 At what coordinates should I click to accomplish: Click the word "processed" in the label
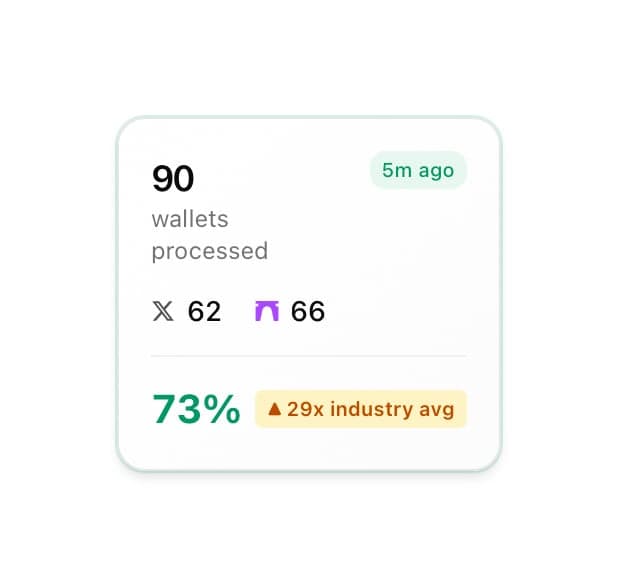210,251
